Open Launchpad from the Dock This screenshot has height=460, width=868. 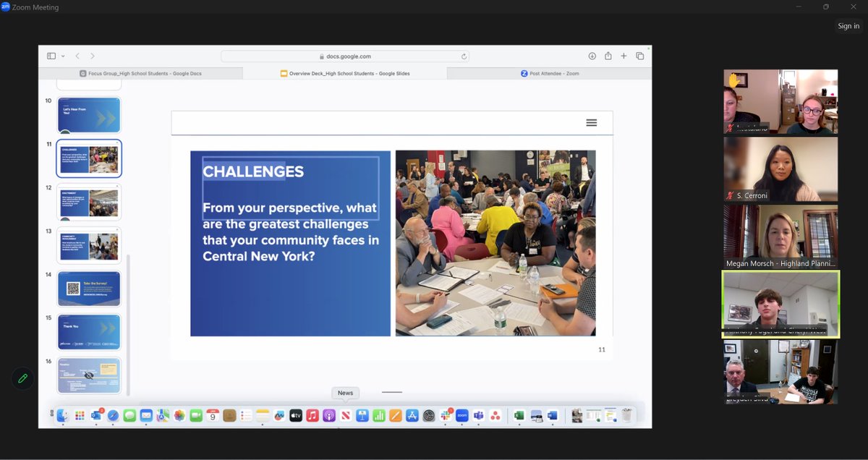tap(80, 415)
